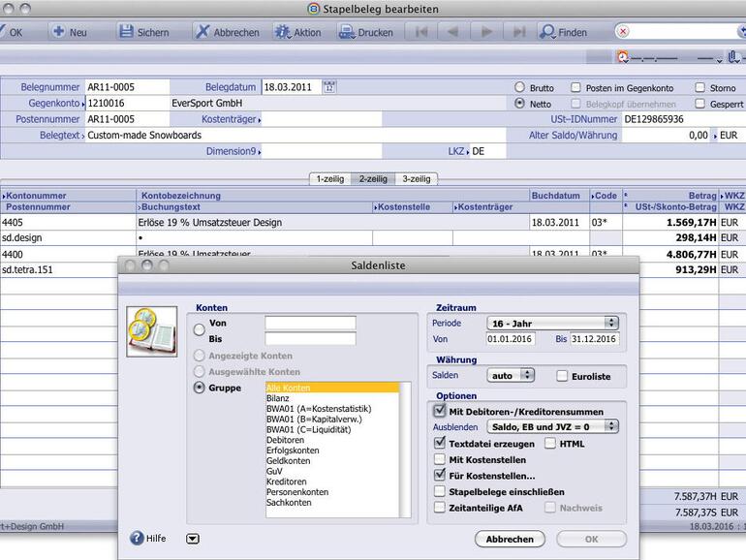Click OK button in Saldenliste dialog

(x=591, y=539)
